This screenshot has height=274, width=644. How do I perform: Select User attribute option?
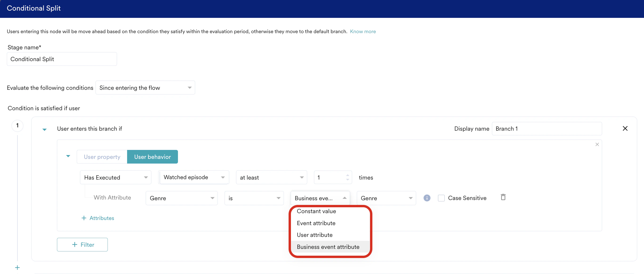314,235
